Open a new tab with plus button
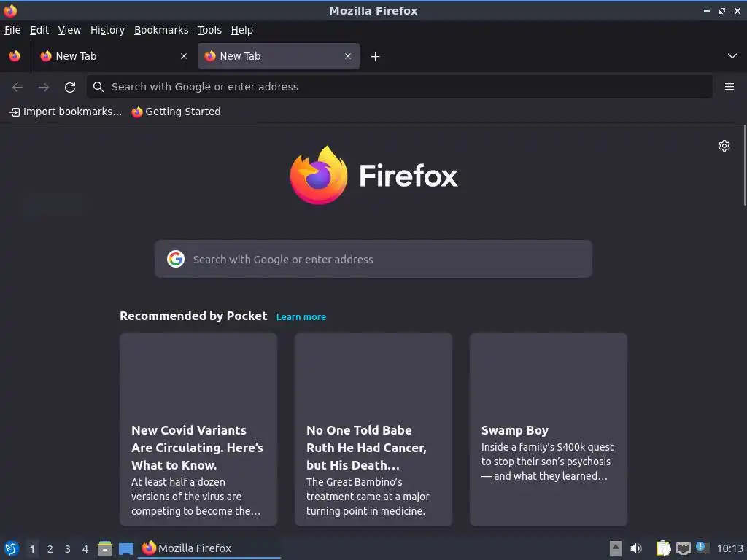The width and height of the screenshot is (747, 560). coord(376,57)
